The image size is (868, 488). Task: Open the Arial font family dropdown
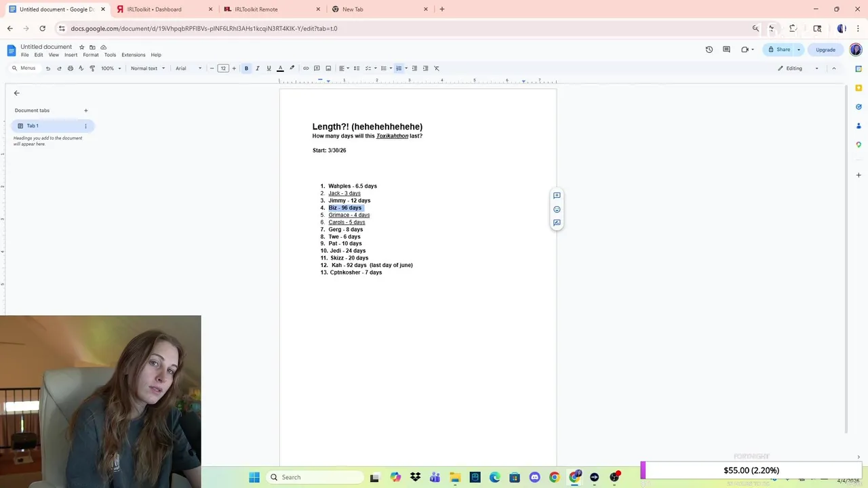tap(189, 68)
